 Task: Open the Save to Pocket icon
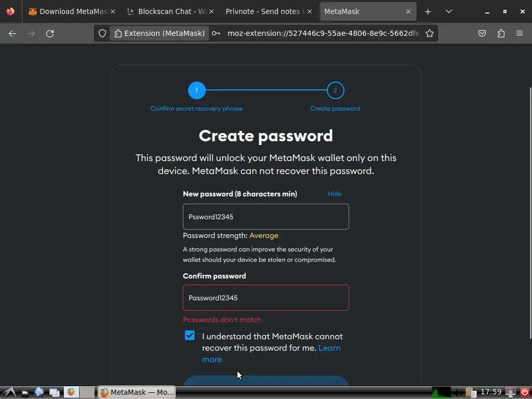click(x=482, y=33)
